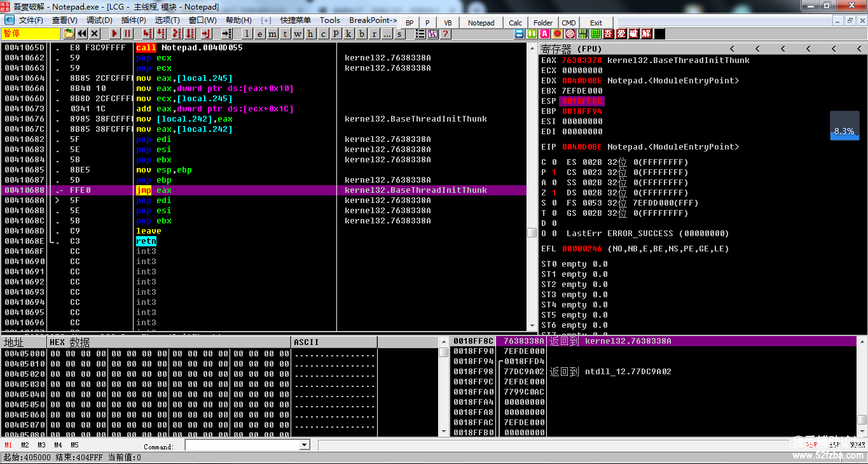
Task: Click the Command input field
Action: [242, 445]
